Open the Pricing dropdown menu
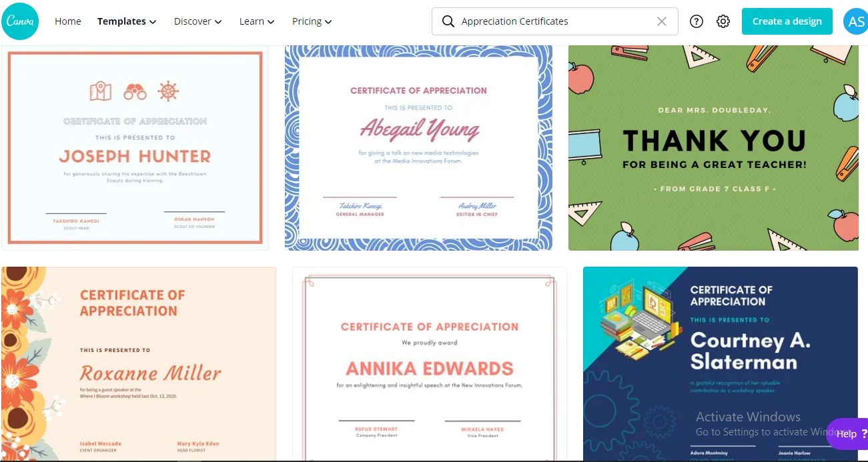The width and height of the screenshot is (868, 462). click(x=312, y=21)
